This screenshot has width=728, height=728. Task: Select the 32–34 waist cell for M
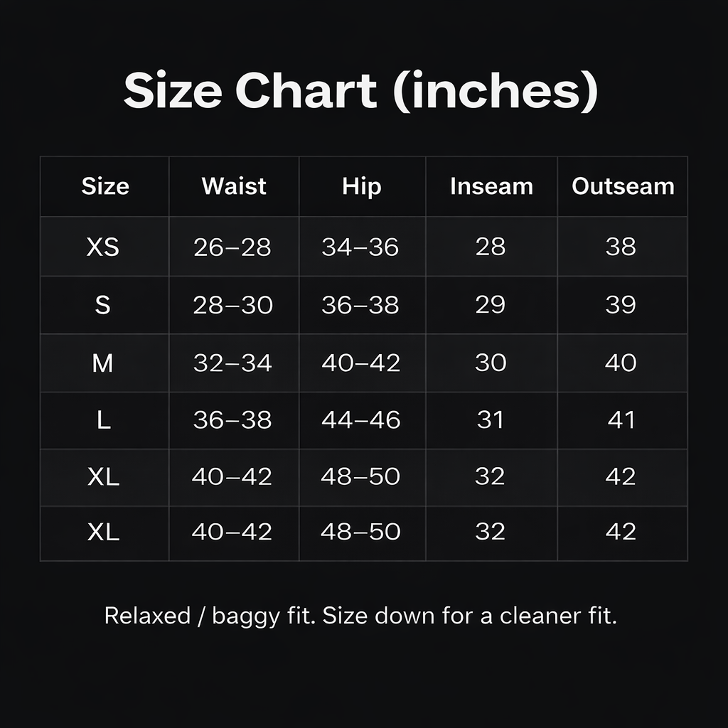coord(232,363)
